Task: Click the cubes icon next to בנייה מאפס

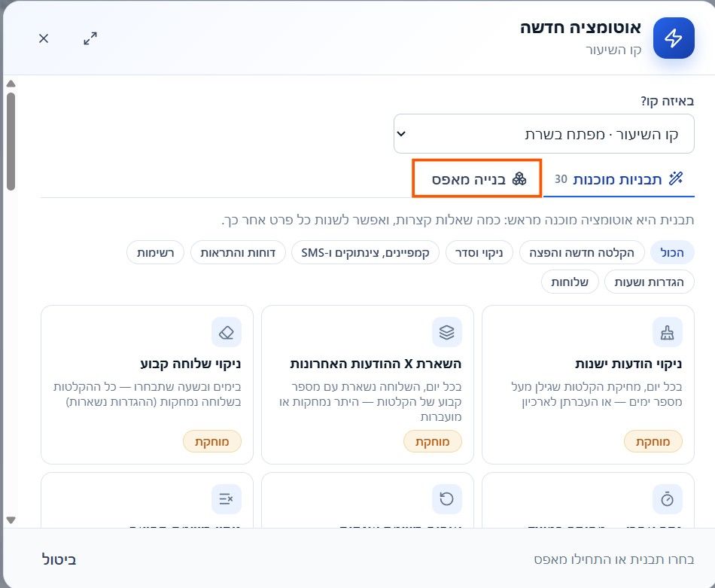Action: click(519, 179)
